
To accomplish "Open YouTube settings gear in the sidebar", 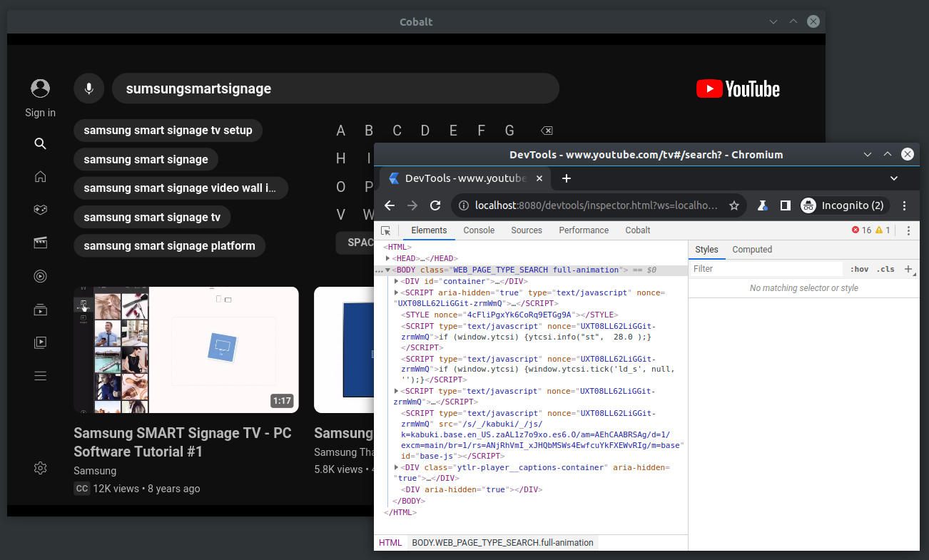I will pyautogui.click(x=40, y=468).
